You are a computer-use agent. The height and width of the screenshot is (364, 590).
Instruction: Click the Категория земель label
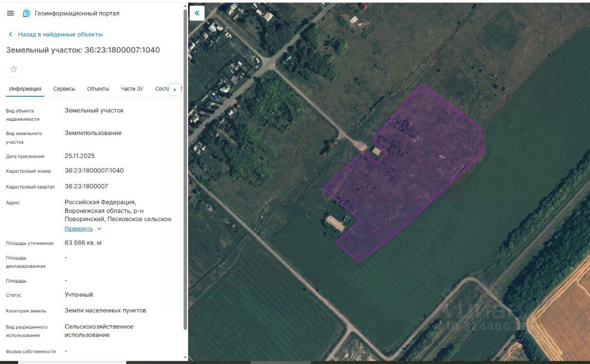coord(26,311)
